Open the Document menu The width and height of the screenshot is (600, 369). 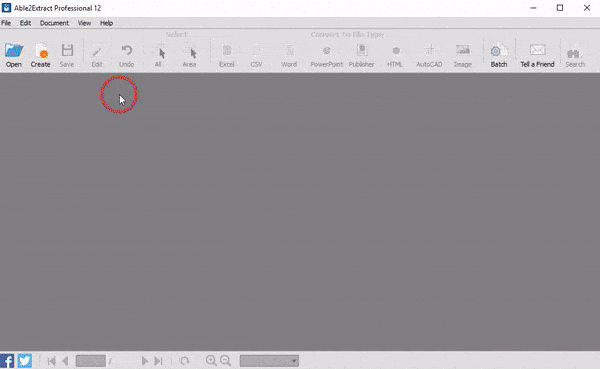(54, 23)
